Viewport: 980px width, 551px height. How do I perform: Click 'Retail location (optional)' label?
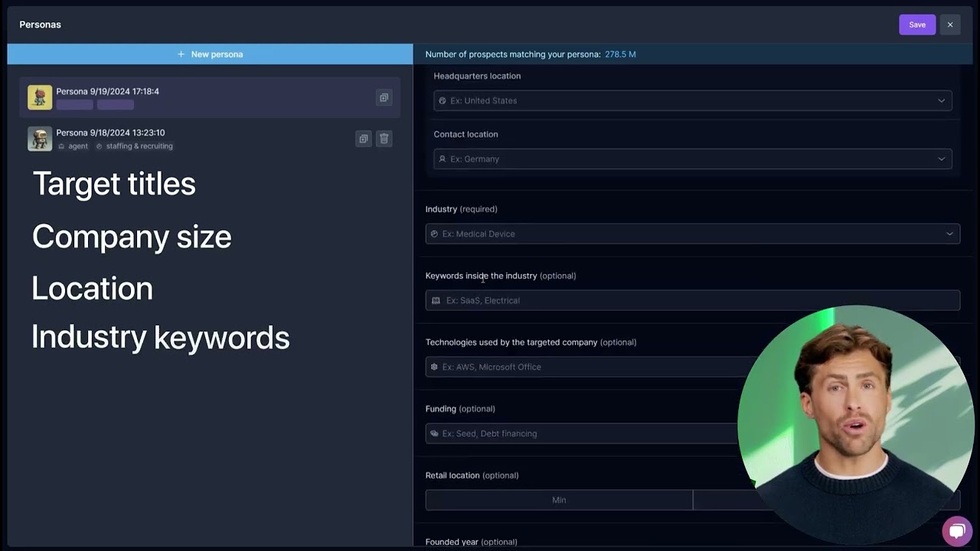pyautogui.click(x=472, y=475)
